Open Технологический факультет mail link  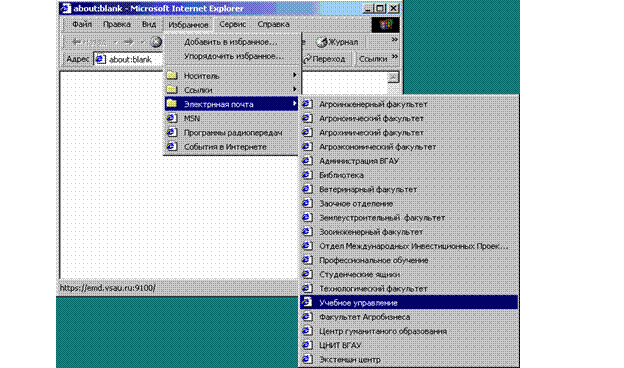(x=409, y=289)
